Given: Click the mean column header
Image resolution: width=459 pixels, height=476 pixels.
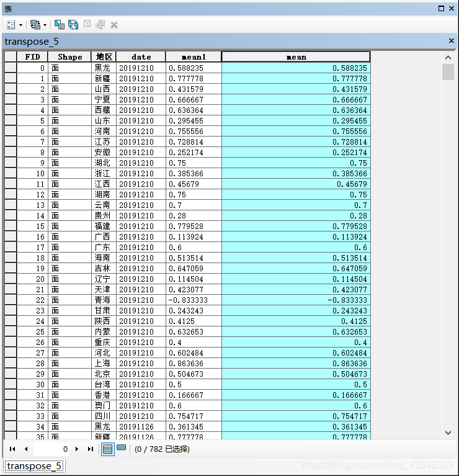Looking at the screenshot, I should (296, 56).
